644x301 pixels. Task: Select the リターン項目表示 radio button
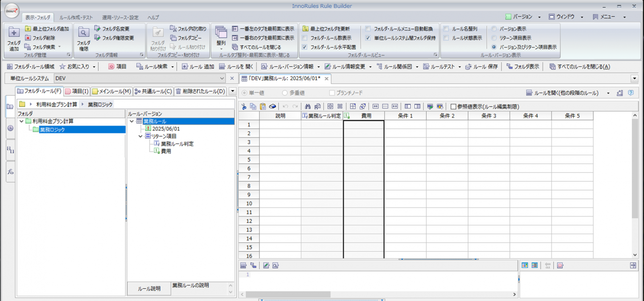494,38
